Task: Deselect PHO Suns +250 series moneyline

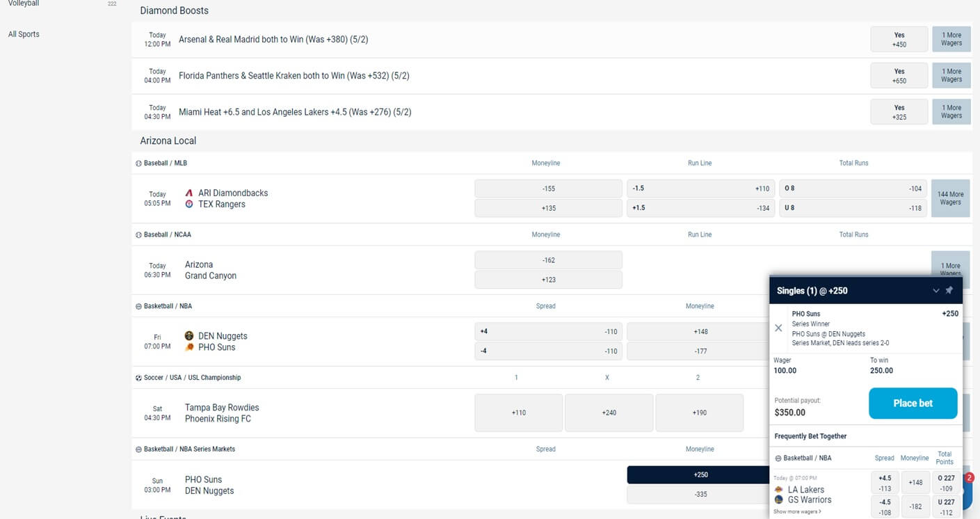Action: tap(698, 474)
